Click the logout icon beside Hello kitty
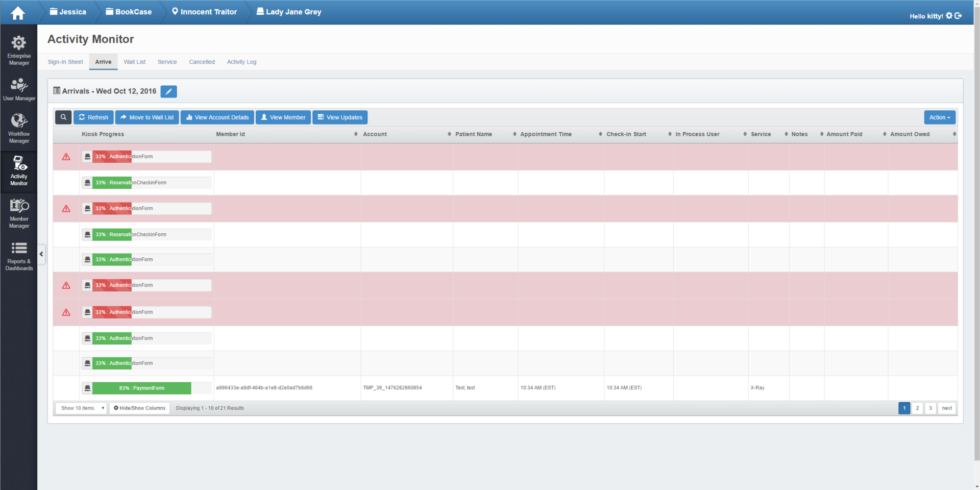This screenshot has height=490, width=980. [958, 16]
